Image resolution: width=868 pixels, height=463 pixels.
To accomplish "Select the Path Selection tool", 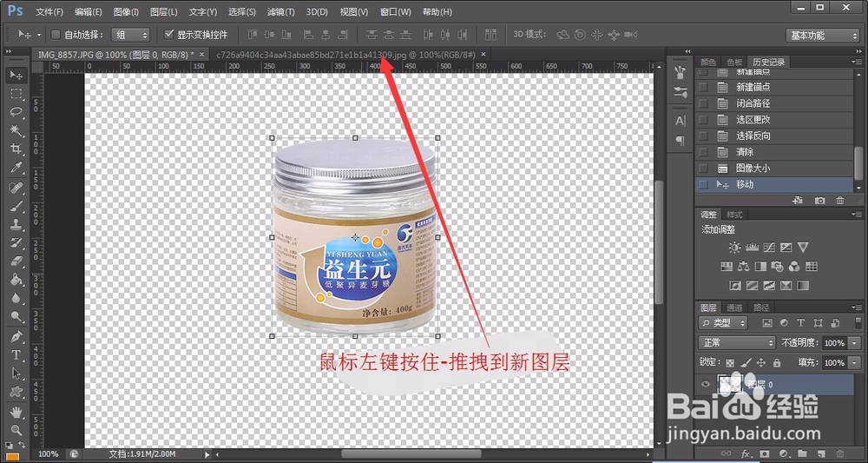I will pyautogui.click(x=16, y=374).
